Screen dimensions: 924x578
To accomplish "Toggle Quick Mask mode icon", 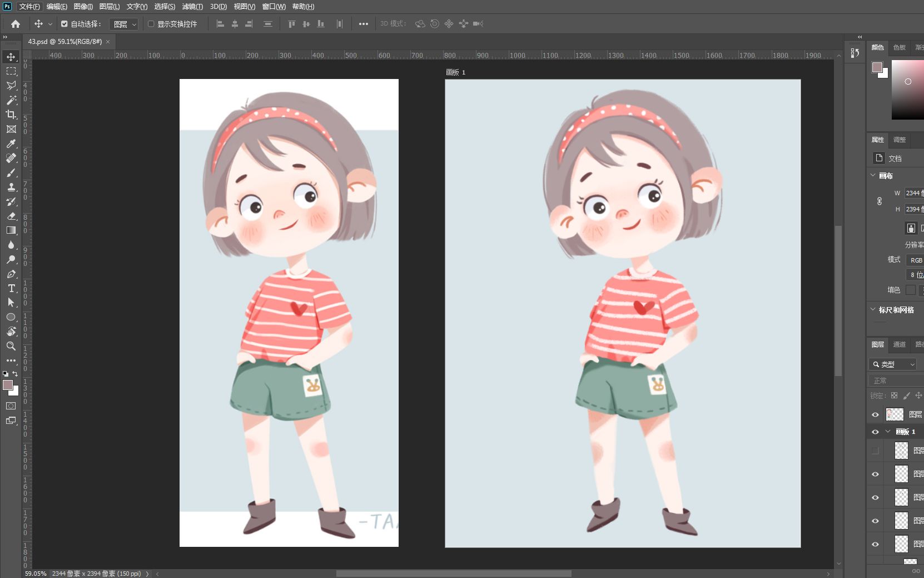I will point(11,406).
